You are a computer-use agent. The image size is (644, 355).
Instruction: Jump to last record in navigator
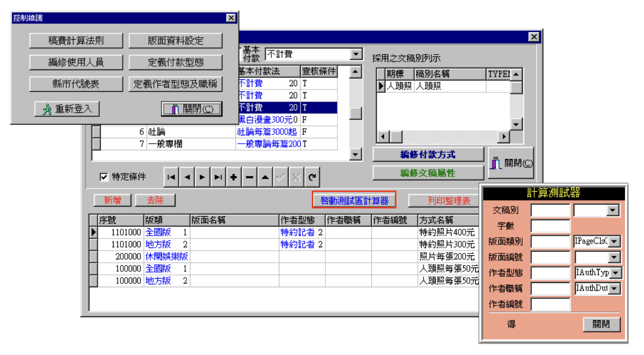click(x=218, y=177)
